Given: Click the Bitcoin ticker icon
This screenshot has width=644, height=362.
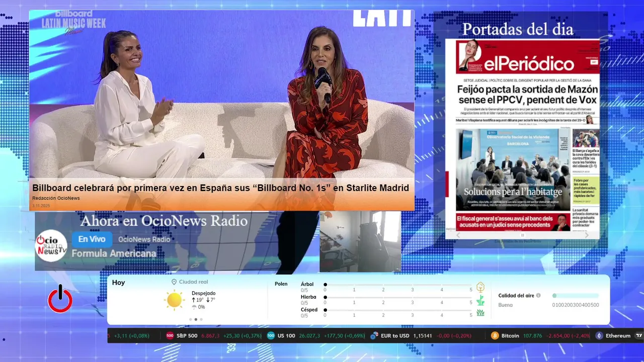Looking at the screenshot, I should pos(495,335).
